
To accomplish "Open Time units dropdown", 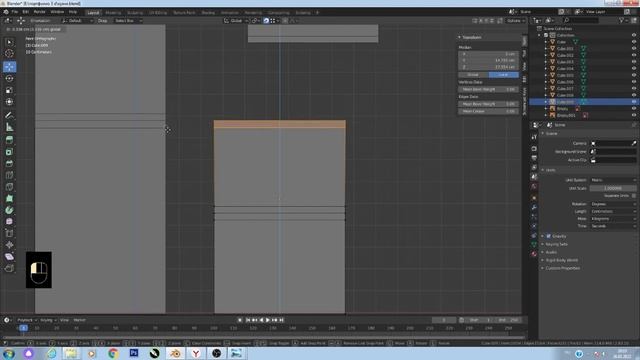I will 613,226.
